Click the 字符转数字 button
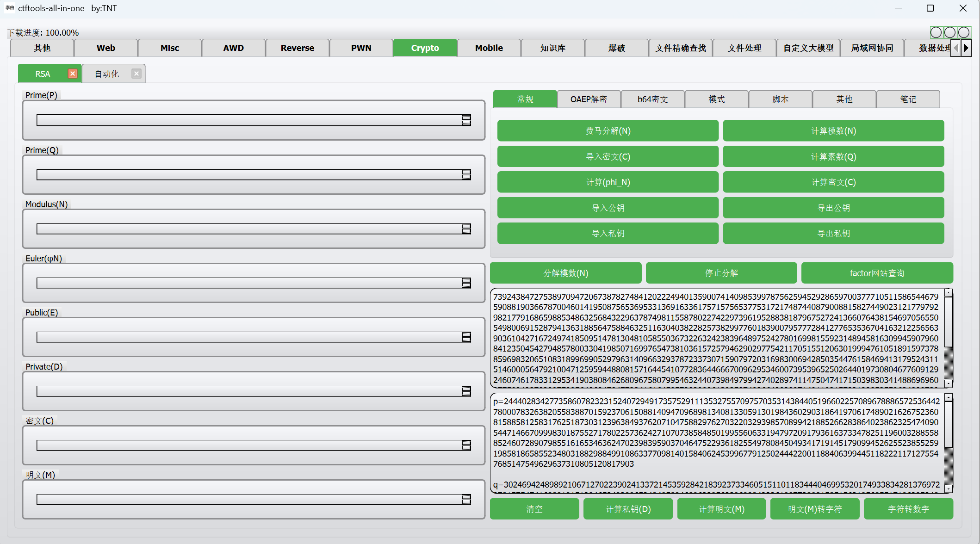The height and width of the screenshot is (544, 980). tap(909, 509)
